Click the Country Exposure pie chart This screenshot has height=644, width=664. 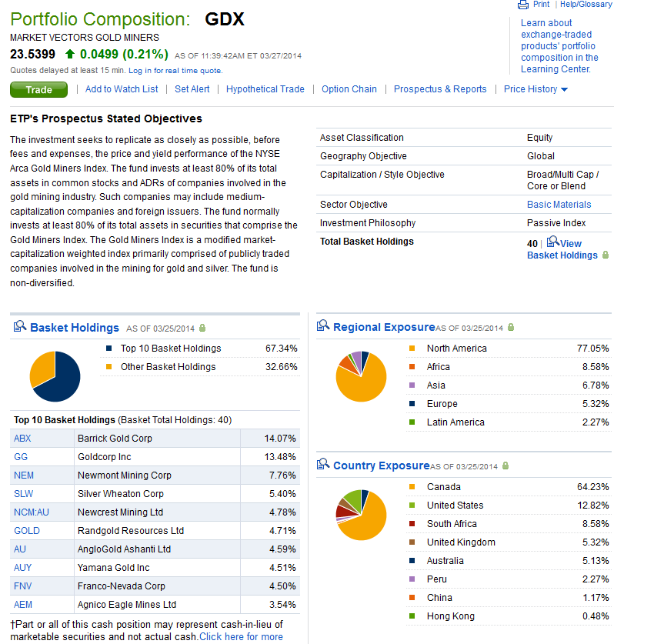tap(361, 515)
